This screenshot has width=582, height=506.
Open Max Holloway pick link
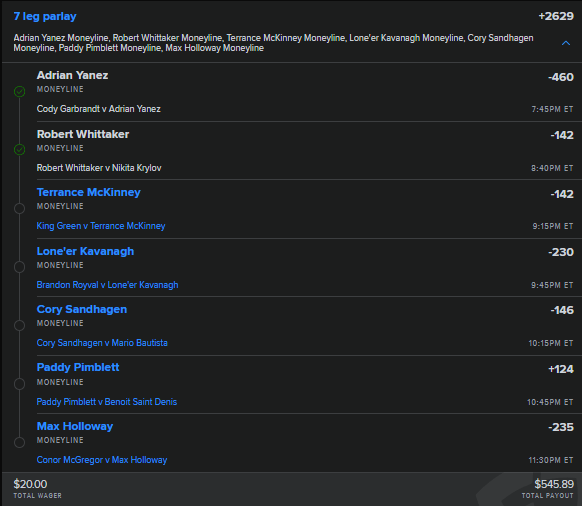coord(75,426)
